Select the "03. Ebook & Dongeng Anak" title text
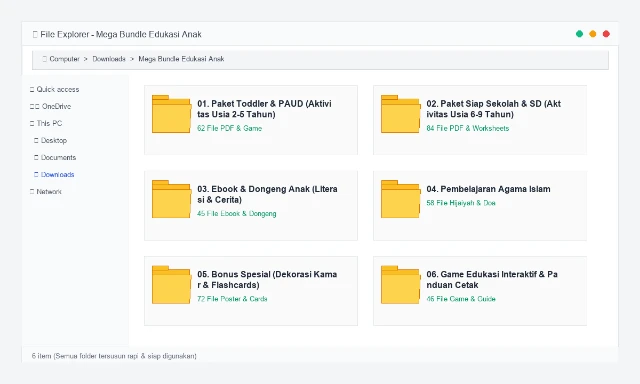Screen dimensions: 640x384 click(267, 194)
